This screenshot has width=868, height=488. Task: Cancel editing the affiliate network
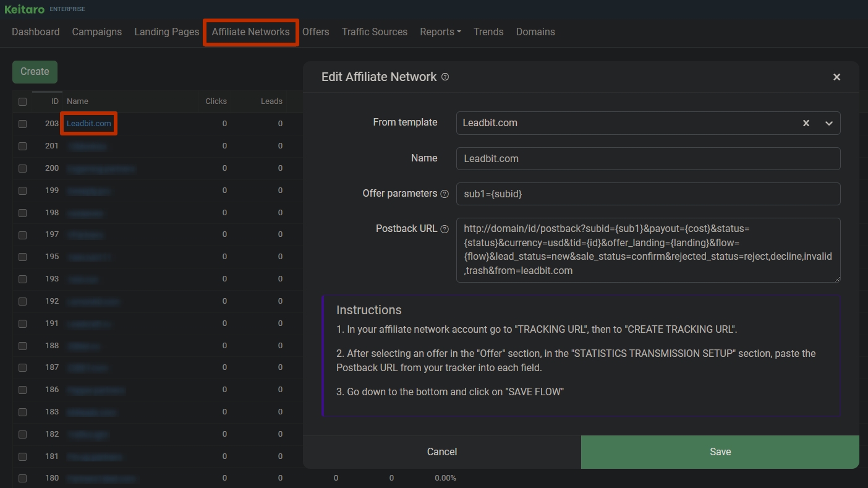tap(442, 452)
